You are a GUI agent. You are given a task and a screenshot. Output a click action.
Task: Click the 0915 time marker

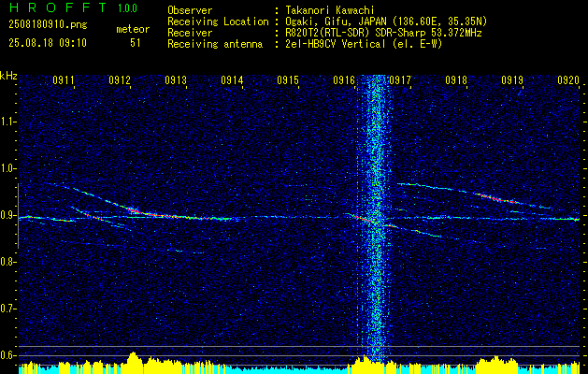pyautogui.click(x=288, y=79)
